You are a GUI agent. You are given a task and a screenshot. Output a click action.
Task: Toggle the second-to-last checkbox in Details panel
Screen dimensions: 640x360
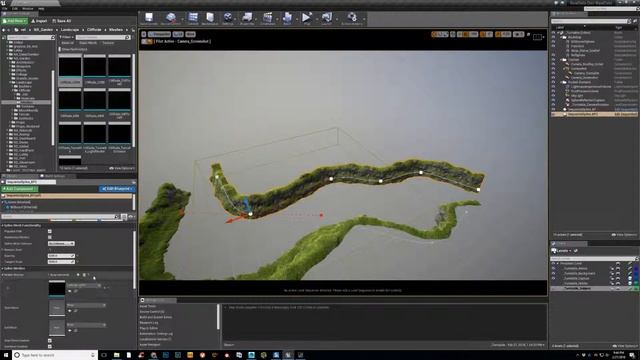(x=50, y=340)
